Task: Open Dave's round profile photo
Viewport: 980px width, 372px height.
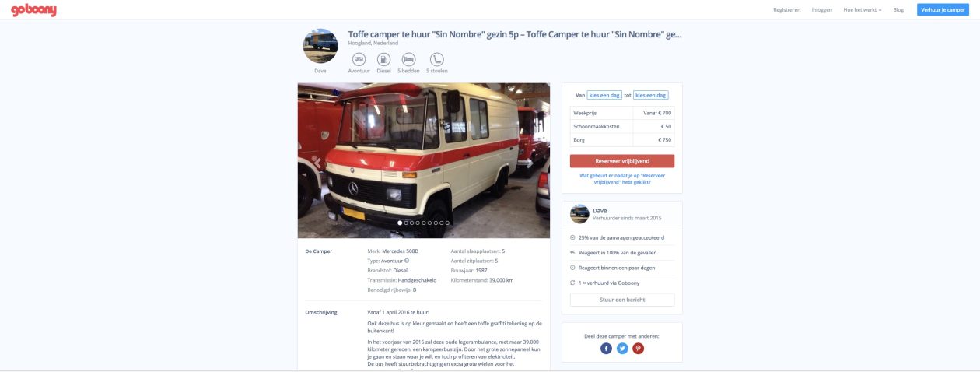Action: (x=320, y=46)
